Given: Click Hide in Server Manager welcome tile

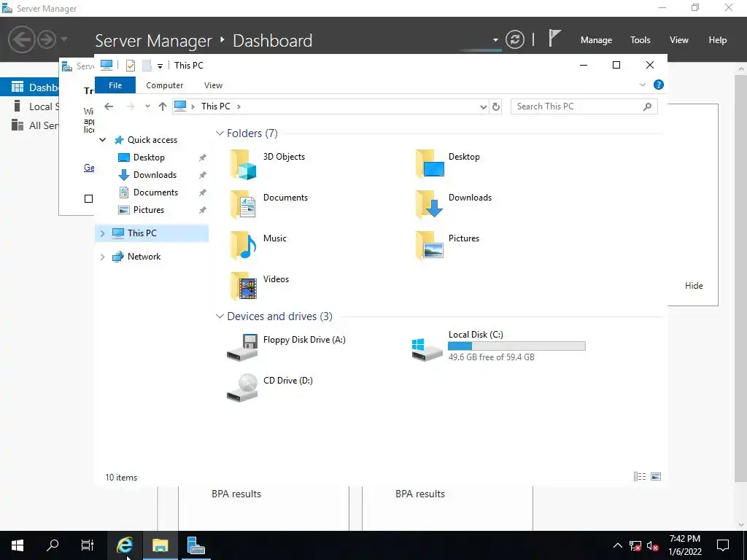Looking at the screenshot, I should coord(694,286).
